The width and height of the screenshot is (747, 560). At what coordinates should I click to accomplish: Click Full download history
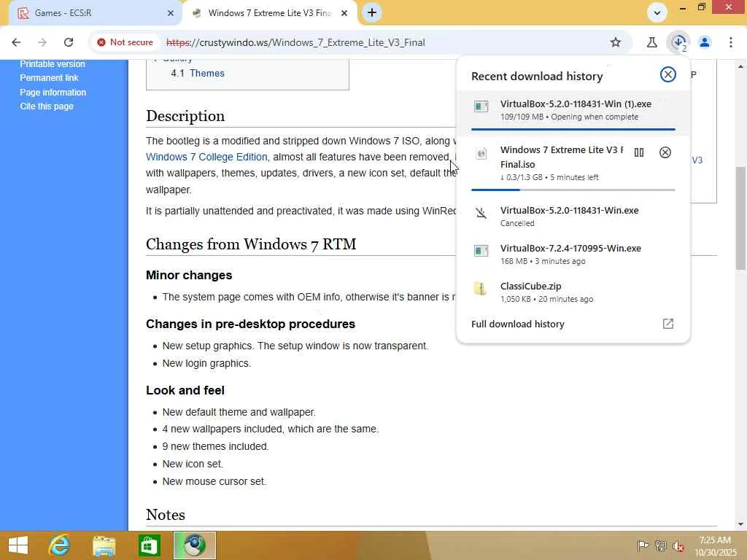[517, 324]
